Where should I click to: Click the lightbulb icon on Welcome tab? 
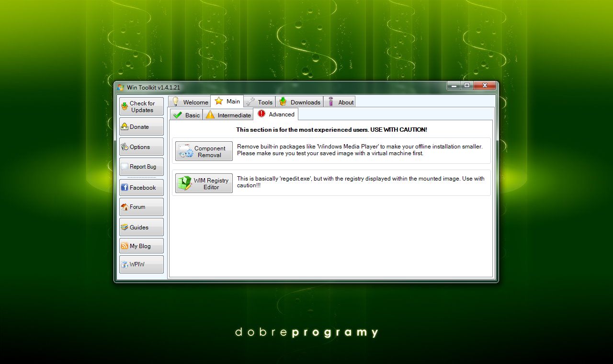point(176,102)
